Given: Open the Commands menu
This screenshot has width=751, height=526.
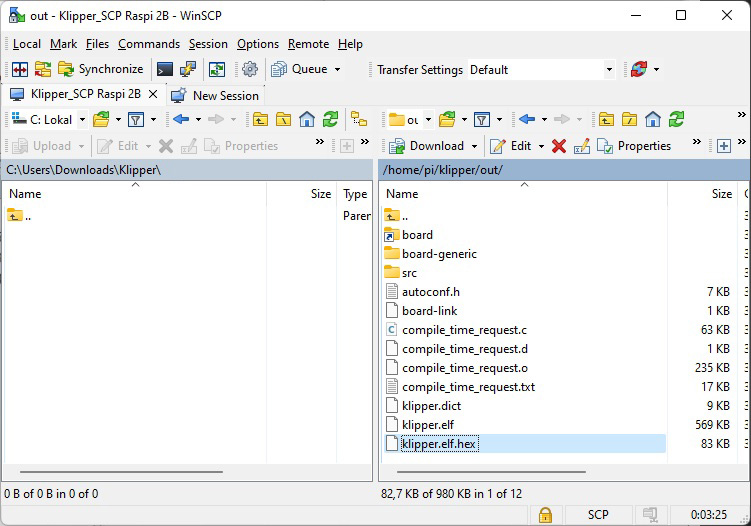Looking at the screenshot, I should pyautogui.click(x=149, y=44).
